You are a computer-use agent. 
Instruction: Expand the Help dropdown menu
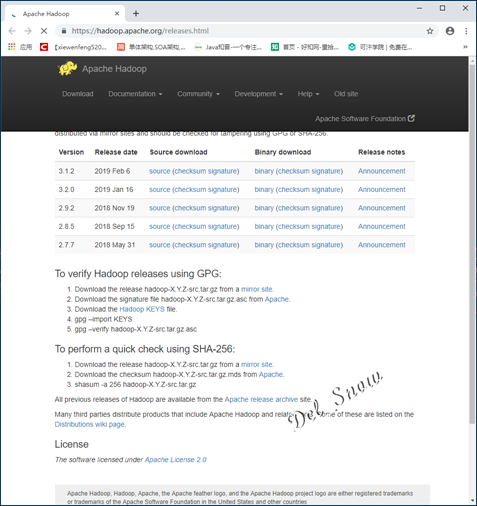click(308, 94)
